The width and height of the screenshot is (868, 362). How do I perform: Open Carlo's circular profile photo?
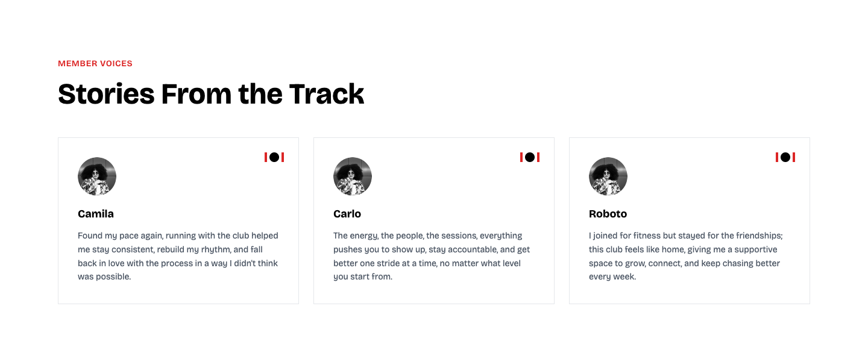point(353,176)
